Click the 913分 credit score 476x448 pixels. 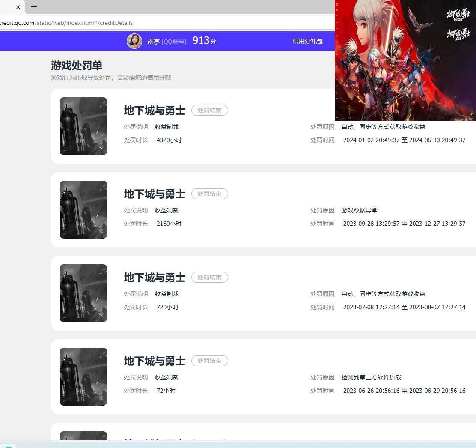[x=204, y=41]
